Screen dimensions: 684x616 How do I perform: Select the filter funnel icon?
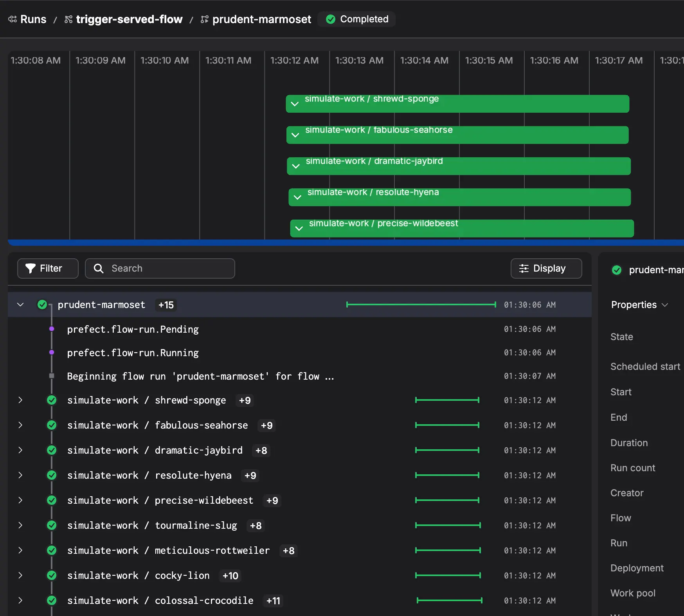click(31, 268)
